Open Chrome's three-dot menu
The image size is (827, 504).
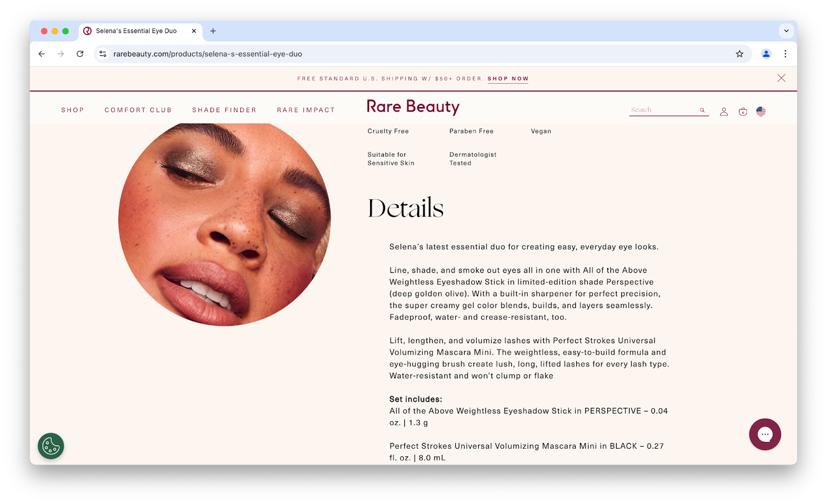click(785, 54)
